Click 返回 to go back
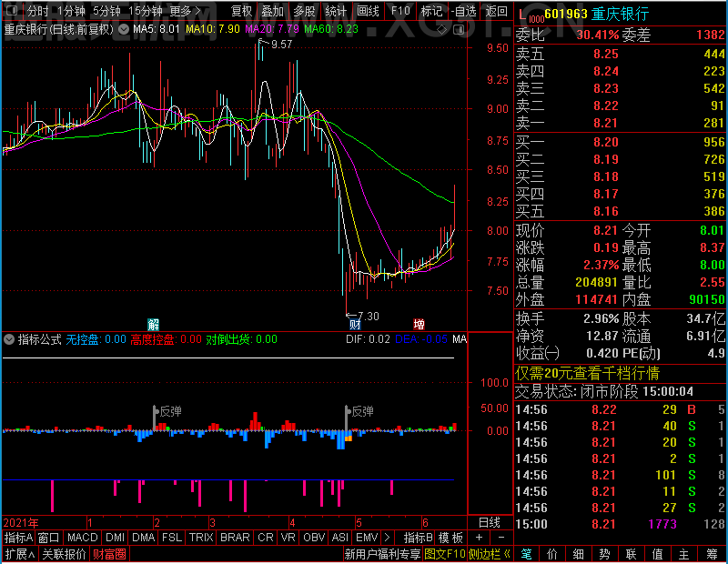The image size is (728, 564). [x=497, y=10]
